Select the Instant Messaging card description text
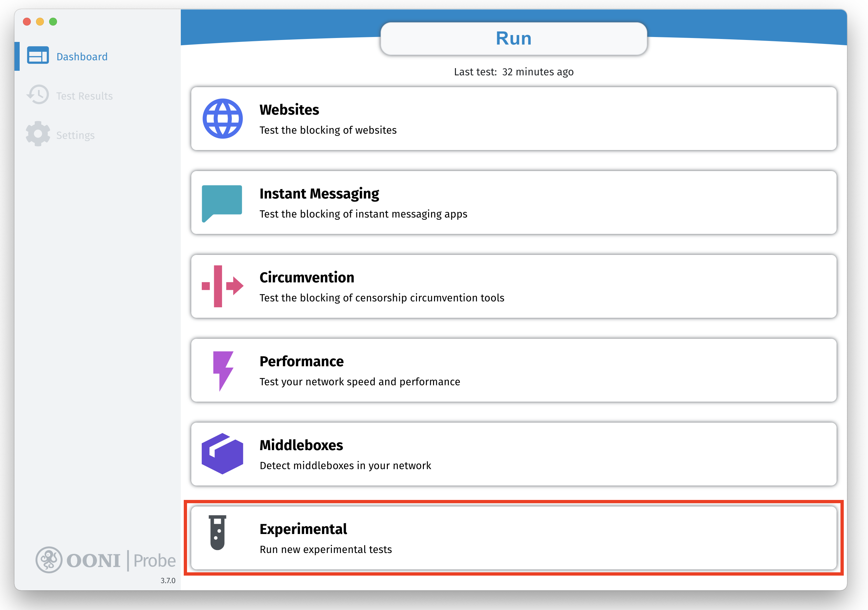Viewport: 868px width, 610px height. click(363, 214)
